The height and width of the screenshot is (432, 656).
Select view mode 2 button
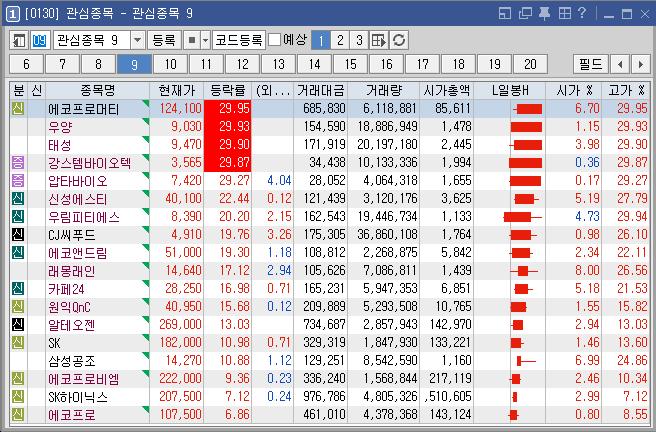[x=340, y=41]
